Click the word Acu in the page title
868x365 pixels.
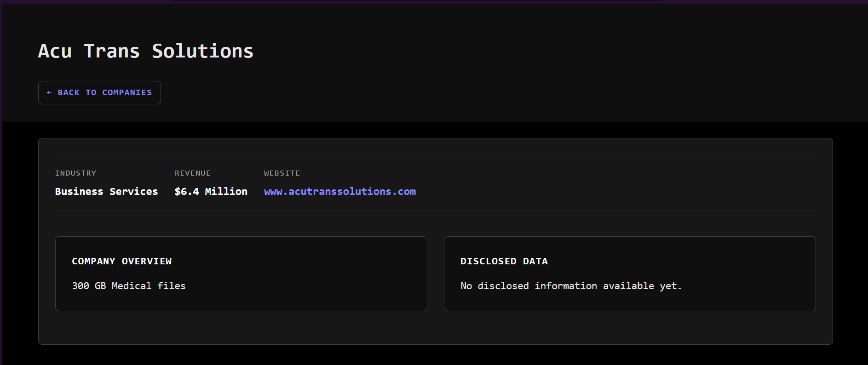pos(55,51)
